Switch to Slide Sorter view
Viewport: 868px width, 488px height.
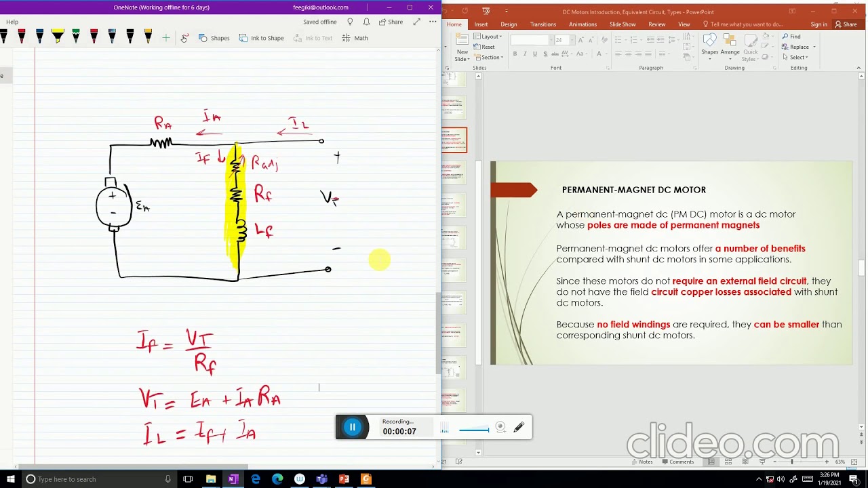point(728,462)
